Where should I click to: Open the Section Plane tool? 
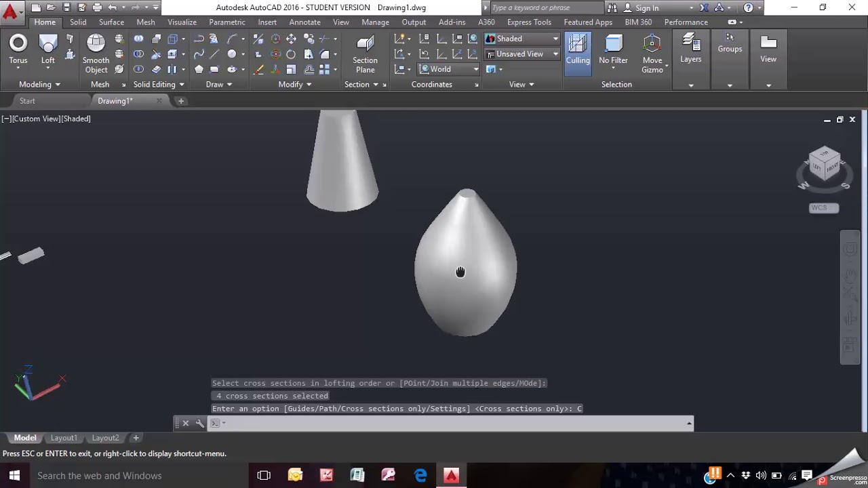(x=365, y=53)
